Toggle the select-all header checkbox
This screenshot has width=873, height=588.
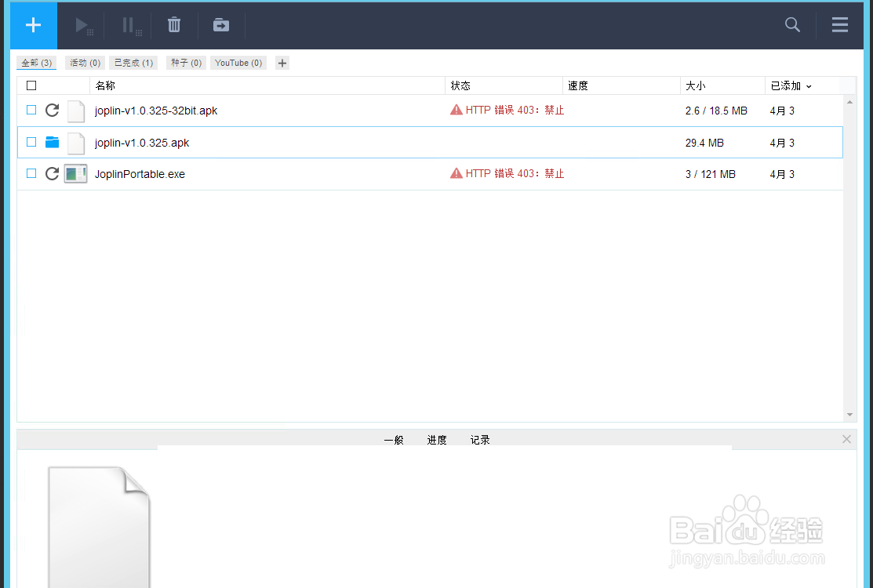pos(31,85)
